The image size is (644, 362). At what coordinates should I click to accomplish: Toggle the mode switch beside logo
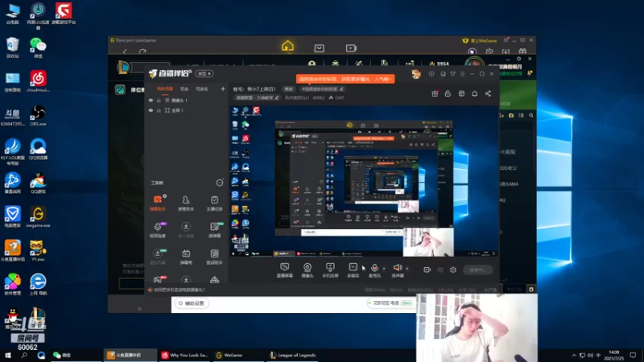point(204,73)
